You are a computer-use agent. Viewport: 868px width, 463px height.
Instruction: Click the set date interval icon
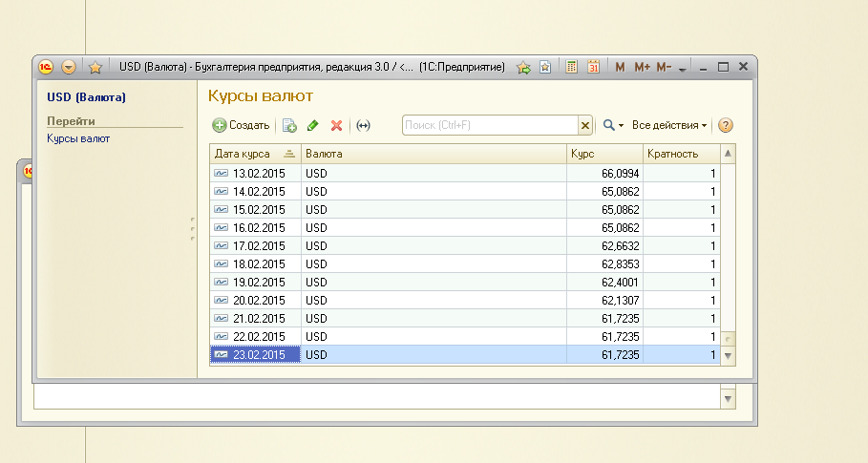[363, 126]
